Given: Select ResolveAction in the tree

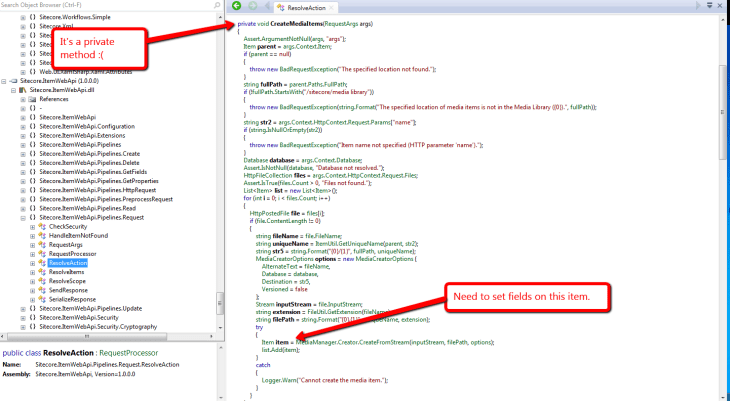Looking at the screenshot, I should click(69, 262).
